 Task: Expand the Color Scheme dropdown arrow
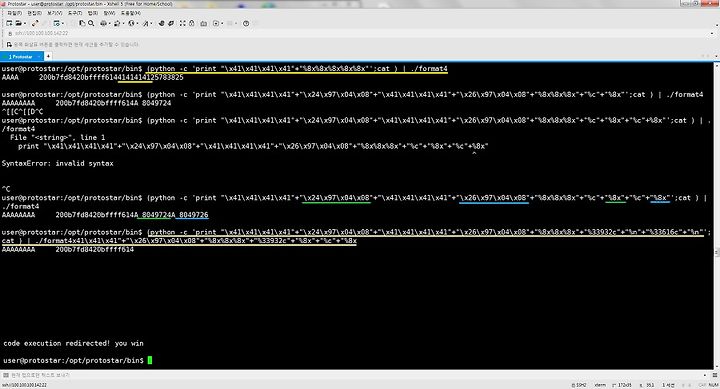tap(123, 23)
